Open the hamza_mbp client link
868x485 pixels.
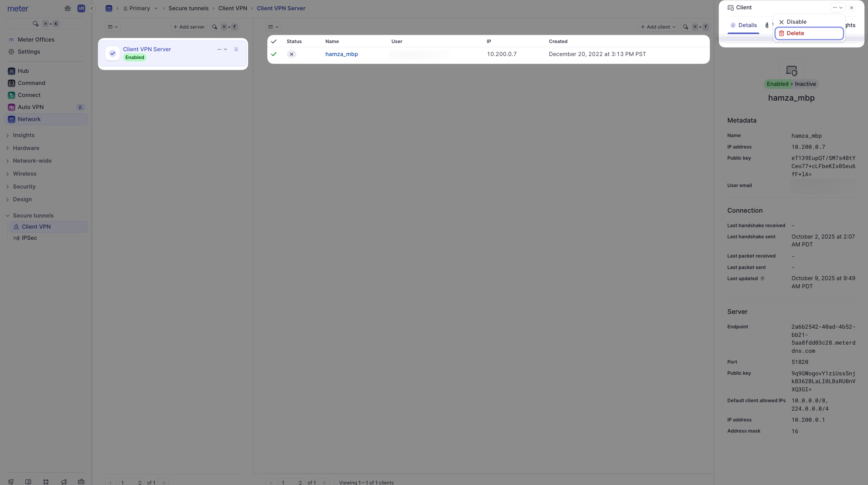click(x=341, y=54)
